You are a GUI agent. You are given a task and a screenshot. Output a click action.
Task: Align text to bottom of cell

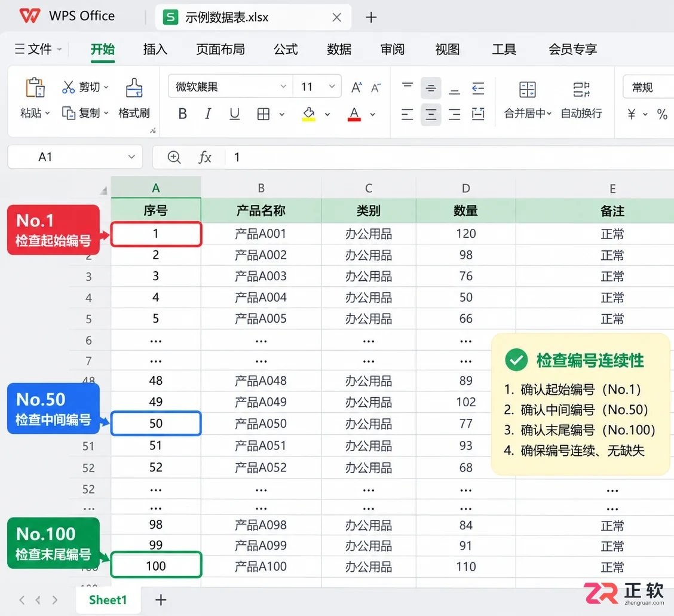click(x=454, y=91)
